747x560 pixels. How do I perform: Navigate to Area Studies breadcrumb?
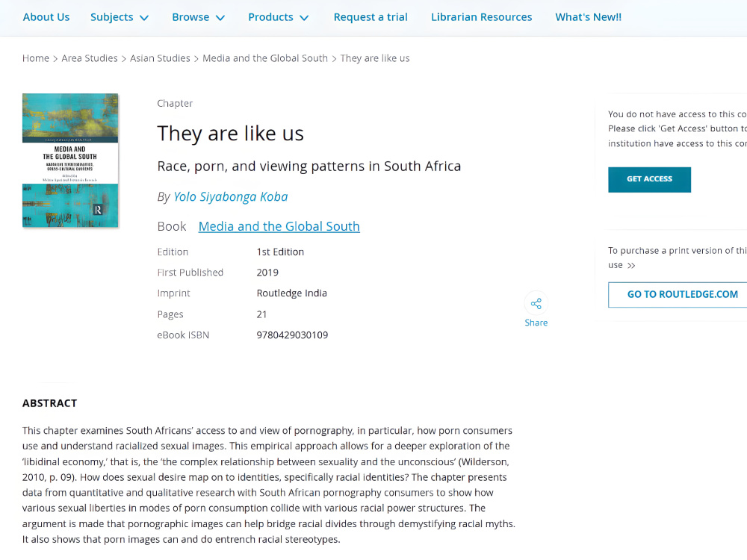pyautogui.click(x=90, y=58)
